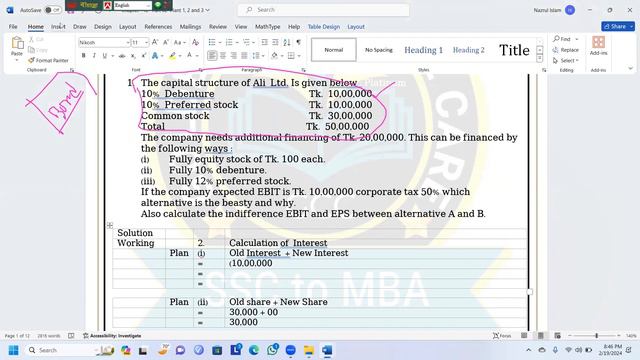Apply Normal style
640x360 pixels.
coord(333,50)
